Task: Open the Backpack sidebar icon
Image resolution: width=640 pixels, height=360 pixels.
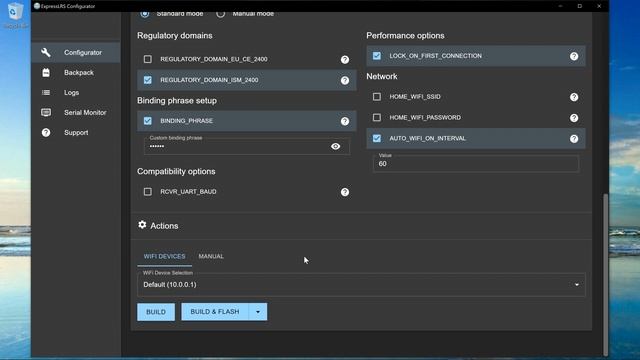Action: point(46,72)
